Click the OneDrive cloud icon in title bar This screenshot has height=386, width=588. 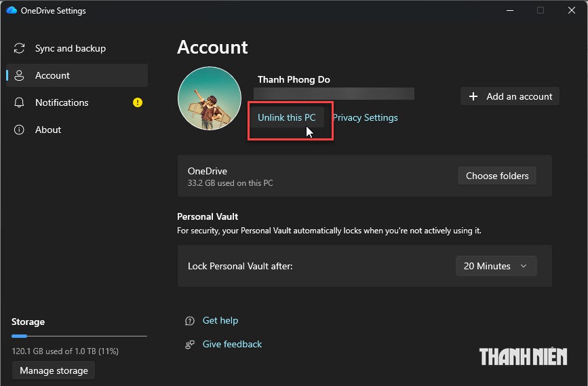12,10
